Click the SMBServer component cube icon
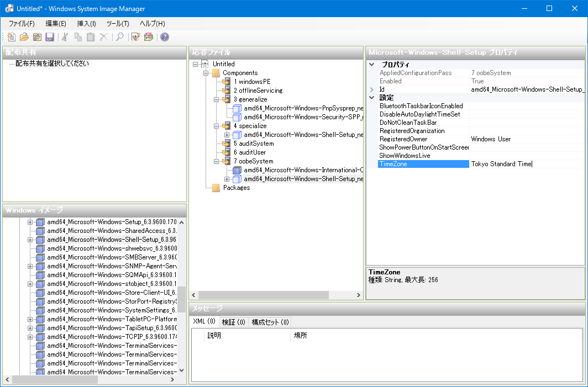Viewport: 588px width, 387px height. pos(40,257)
